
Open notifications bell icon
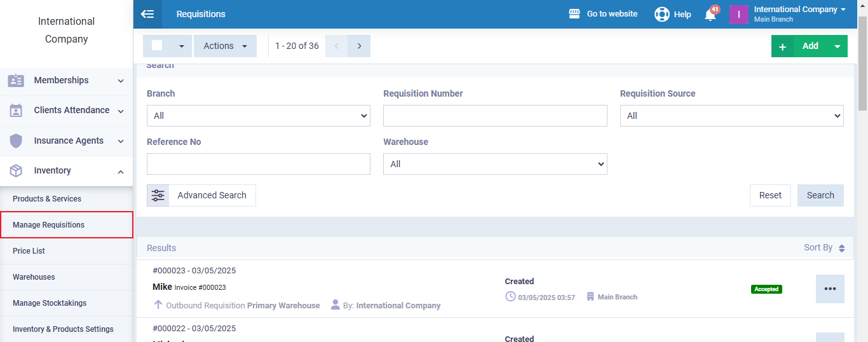[x=710, y=15]
